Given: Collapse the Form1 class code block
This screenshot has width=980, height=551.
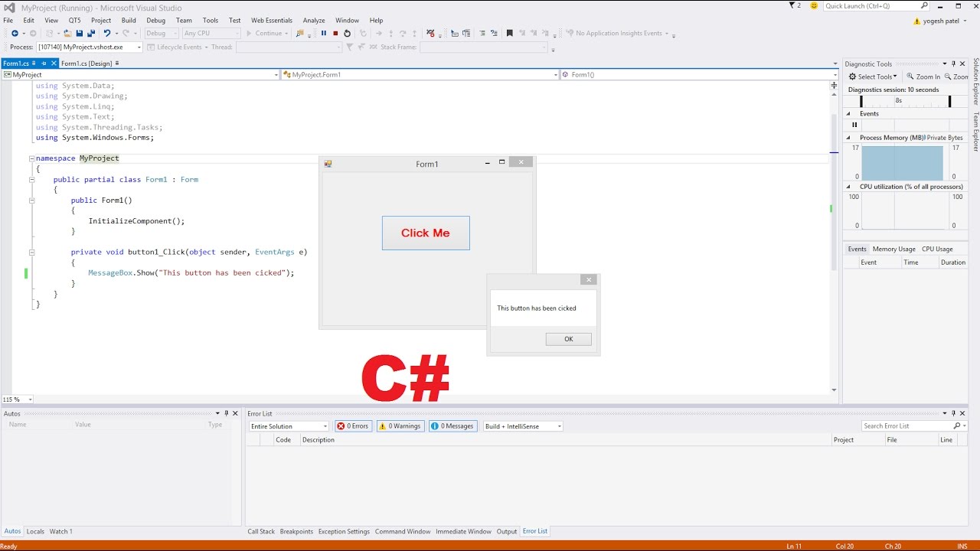Looking at the screenshot, I should [31, 180].
